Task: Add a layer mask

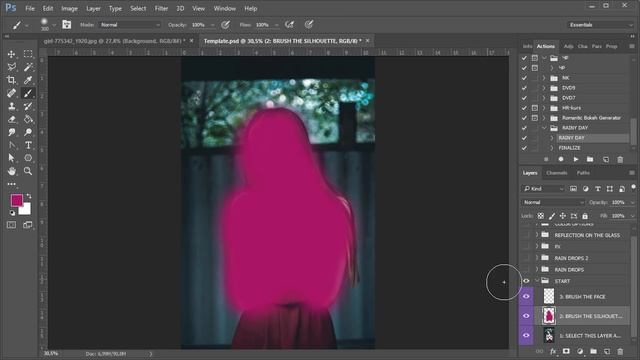Action: click(x=566, y=351)
